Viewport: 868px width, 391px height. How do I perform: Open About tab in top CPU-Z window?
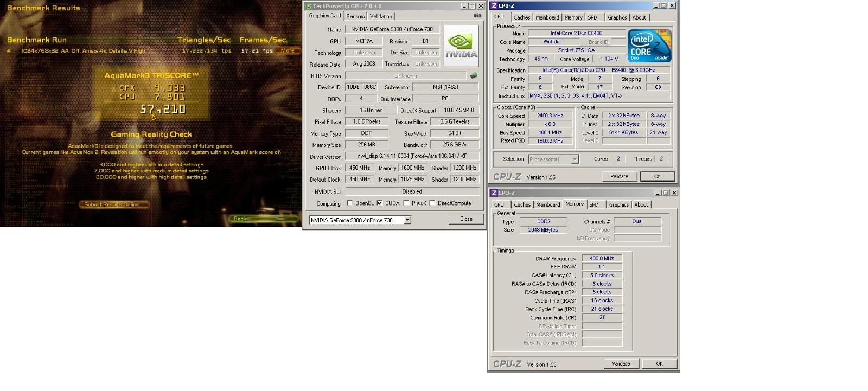(640, 17)
